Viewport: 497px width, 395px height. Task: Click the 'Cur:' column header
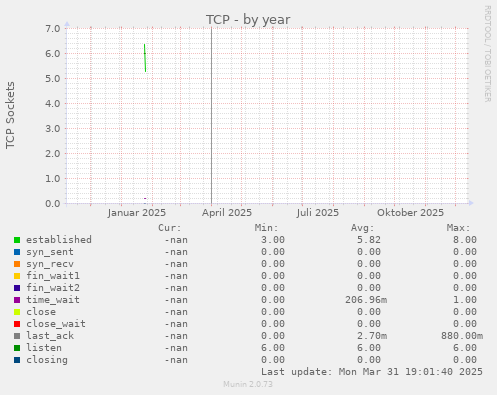(x=169, y=228)
